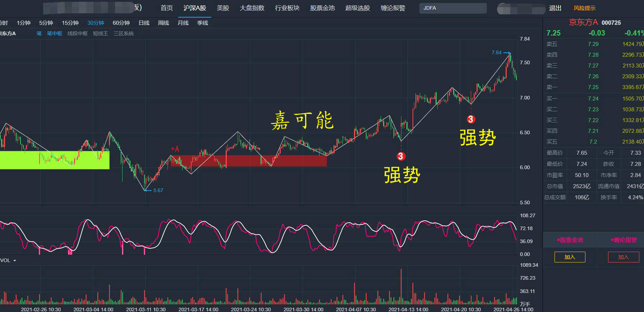Click the yellow 加入 button

click(x=570, y=257)
